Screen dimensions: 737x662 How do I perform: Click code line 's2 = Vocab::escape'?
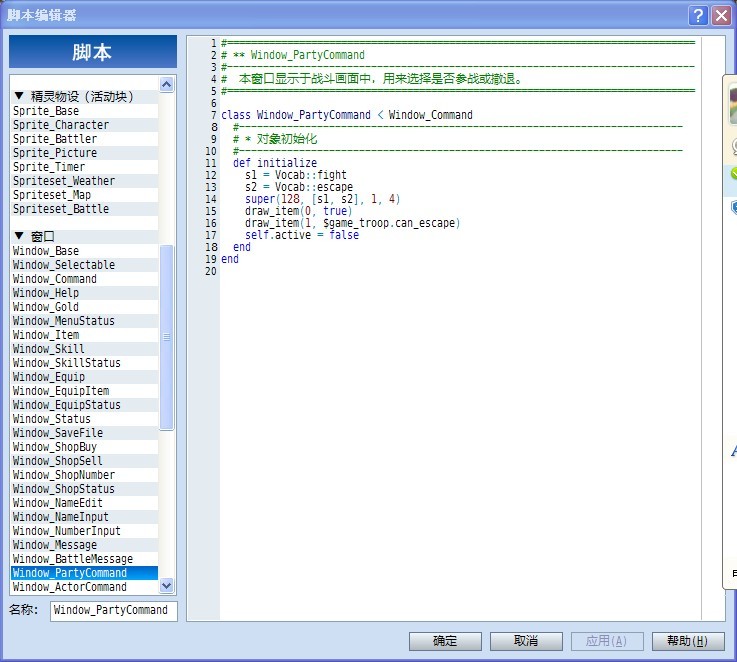299,187
